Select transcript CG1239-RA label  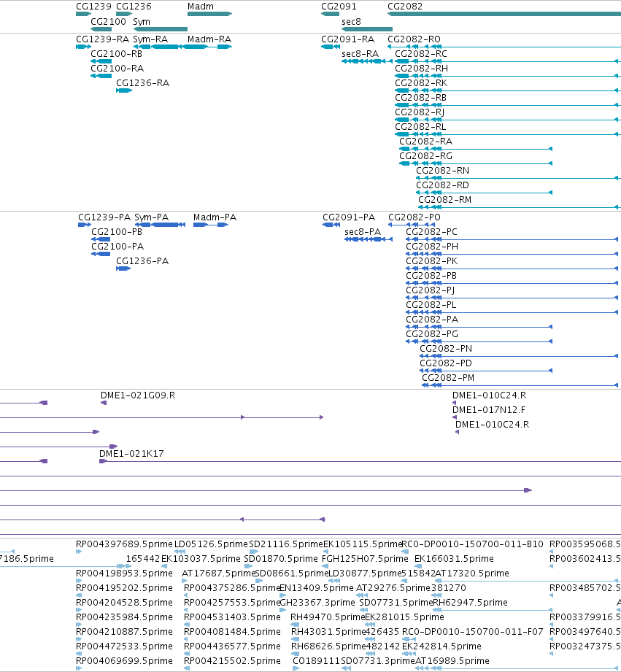click(102, 39)
